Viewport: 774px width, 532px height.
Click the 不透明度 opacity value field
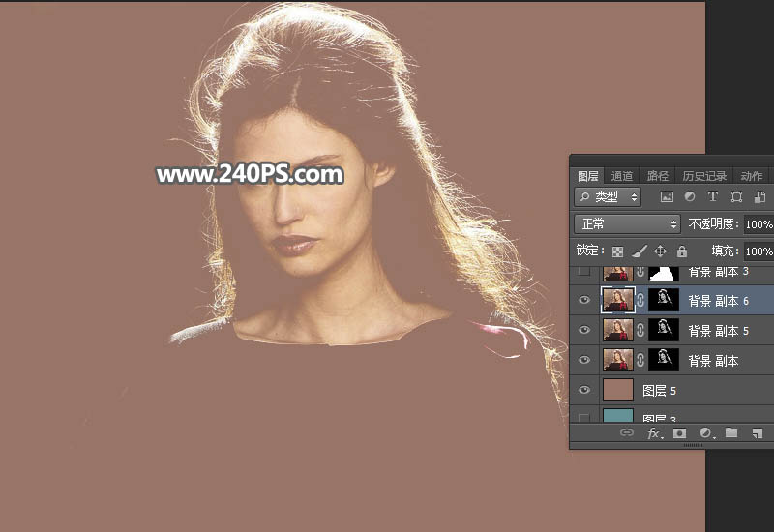pyautogui.click(x=759, y=224)
